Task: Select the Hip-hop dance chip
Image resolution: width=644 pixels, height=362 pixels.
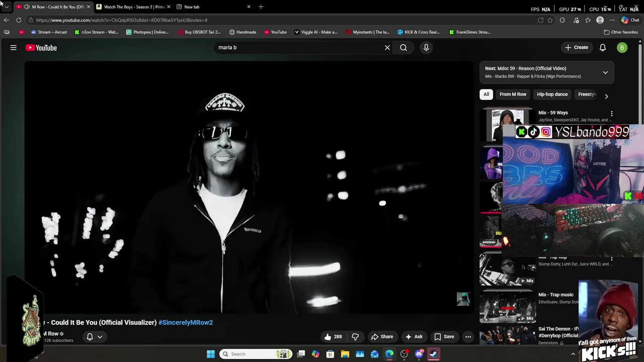Action: point(552,95)
